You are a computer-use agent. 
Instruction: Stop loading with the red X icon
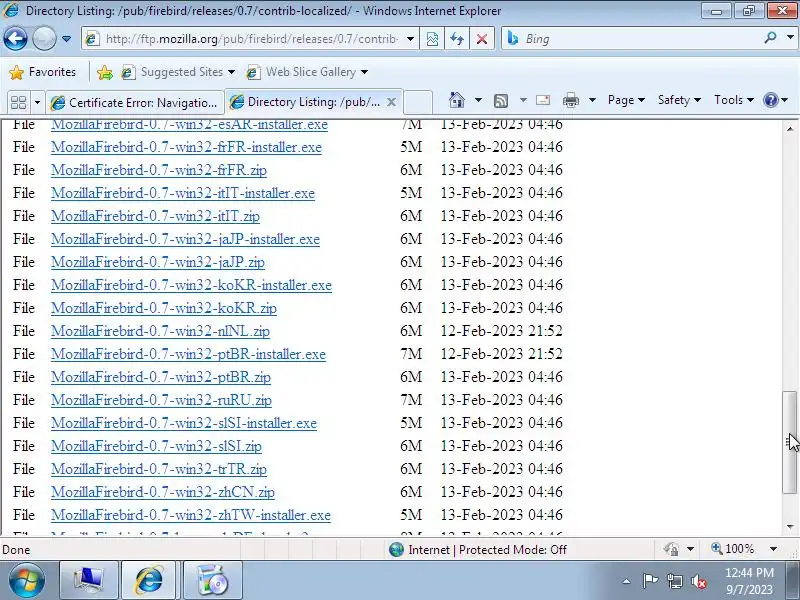pyautogui.click(x=481, y=39)
